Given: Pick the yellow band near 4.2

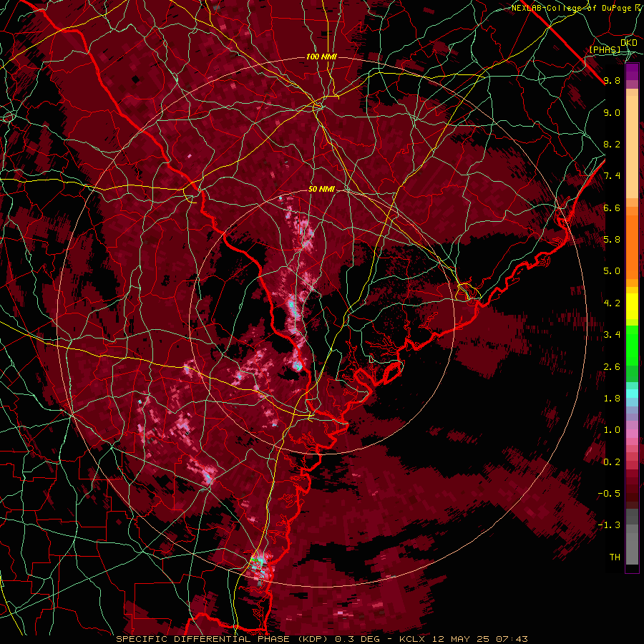Looking at the screenshot, I should pyautogui.click(x=632, y=306).
